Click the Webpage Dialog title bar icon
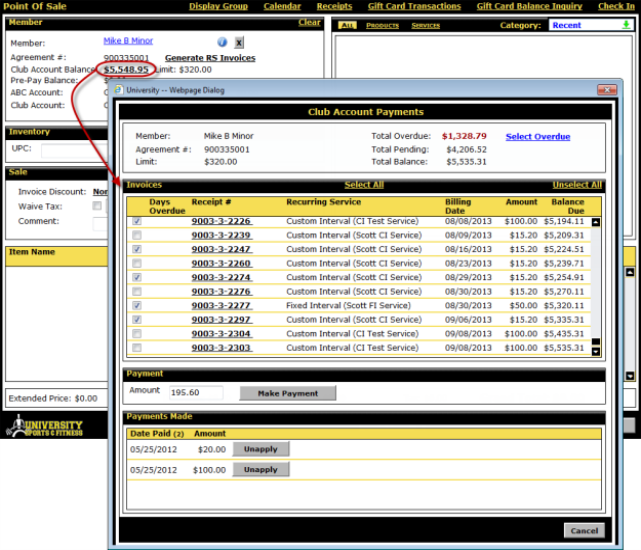 (x=118, y=90)
